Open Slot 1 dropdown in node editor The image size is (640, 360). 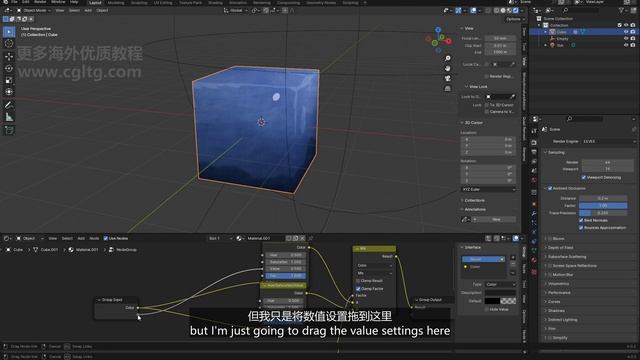click(x=220, y=238)
